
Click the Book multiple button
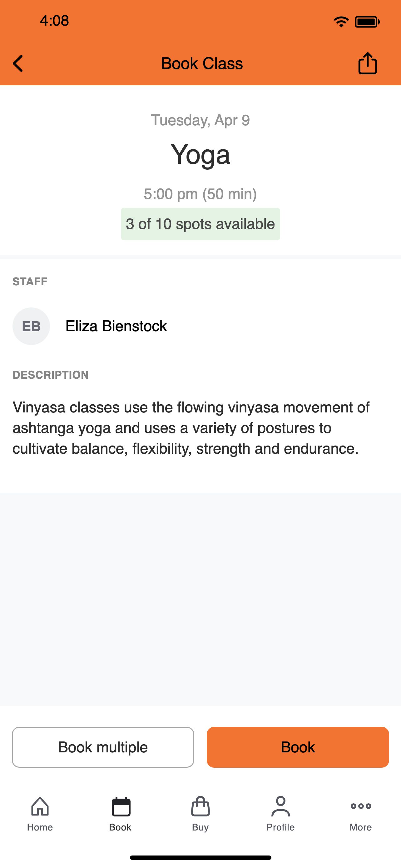click(x=103, y=747)
